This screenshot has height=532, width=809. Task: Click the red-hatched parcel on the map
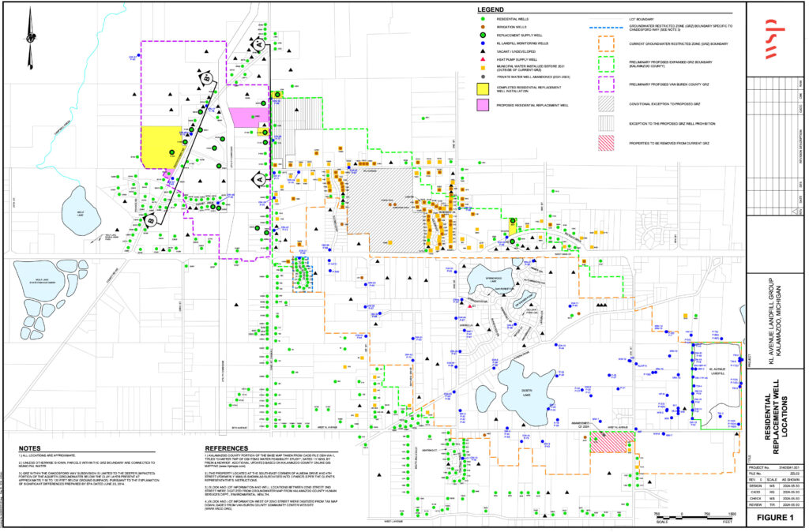pos(612,443)
